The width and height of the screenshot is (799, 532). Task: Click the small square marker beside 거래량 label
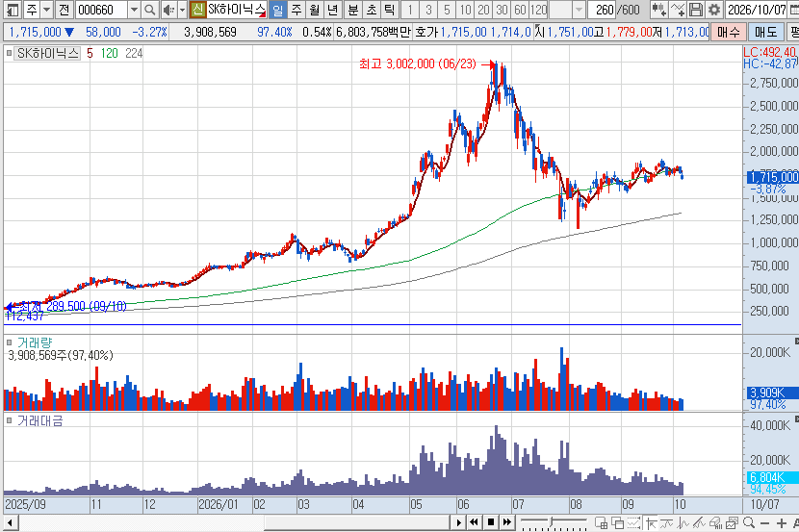coord(9,342)
